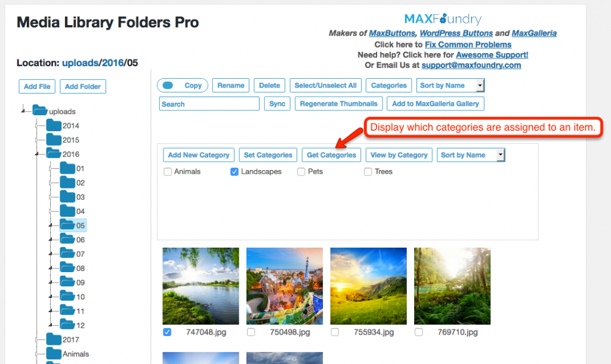Open the 2017 folder icon
611x364 pixels.
click(53, 339)
